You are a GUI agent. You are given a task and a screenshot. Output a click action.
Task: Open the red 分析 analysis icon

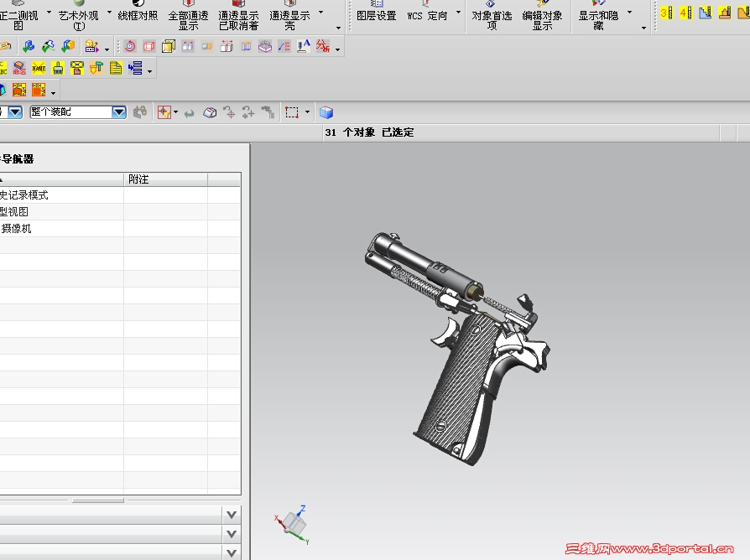(323, 46)
